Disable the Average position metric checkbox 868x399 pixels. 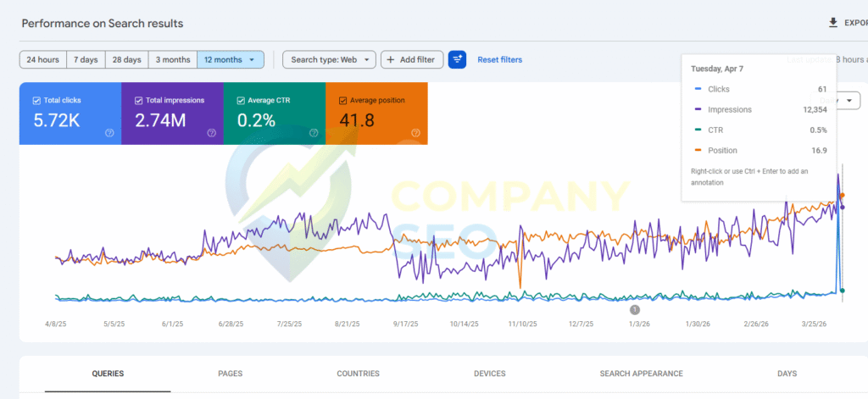343,100
